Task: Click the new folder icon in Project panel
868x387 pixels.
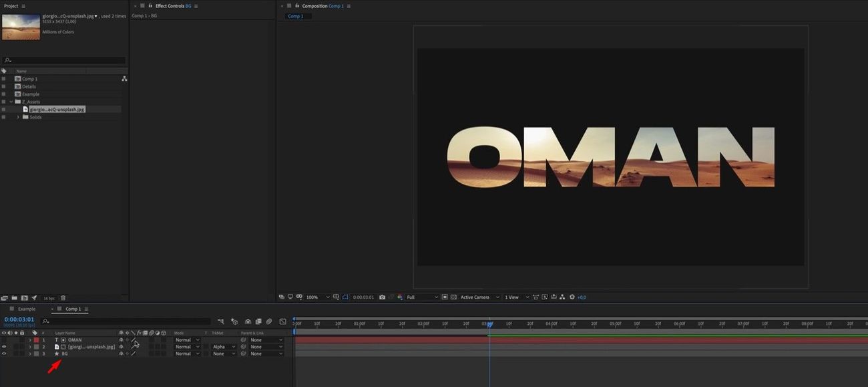Action: point(14,298)
